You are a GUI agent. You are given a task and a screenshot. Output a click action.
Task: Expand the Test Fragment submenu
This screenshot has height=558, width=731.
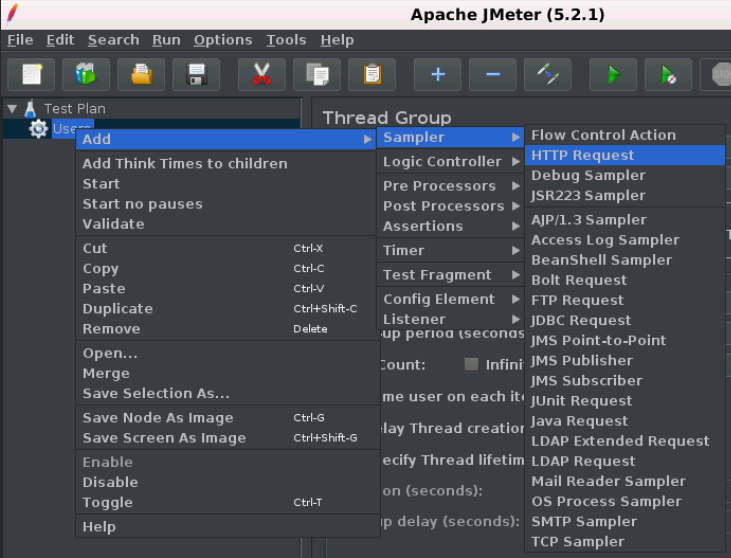coord(450,275)
